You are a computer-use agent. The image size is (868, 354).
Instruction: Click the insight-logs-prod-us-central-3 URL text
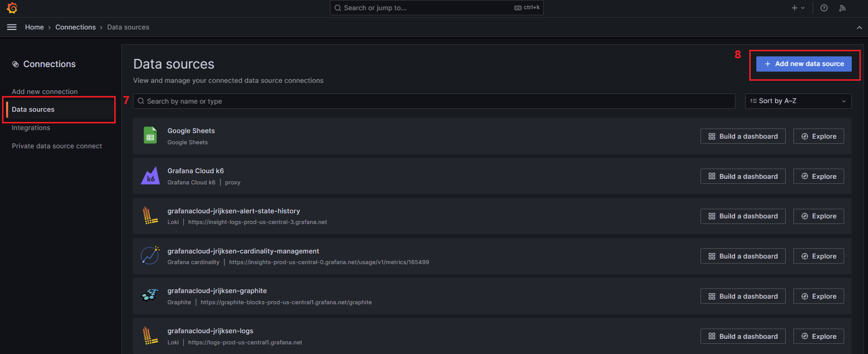[x=257, y=222]
